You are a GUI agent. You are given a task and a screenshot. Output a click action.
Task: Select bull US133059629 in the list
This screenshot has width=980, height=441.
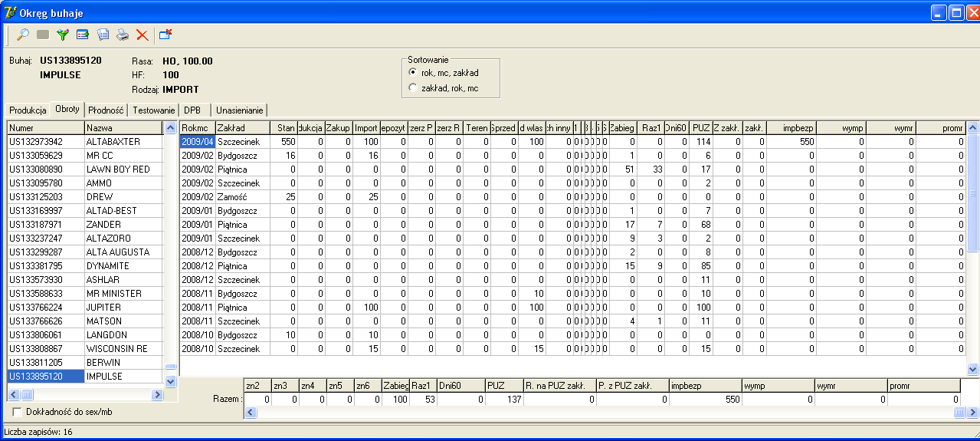coord(86,156)
